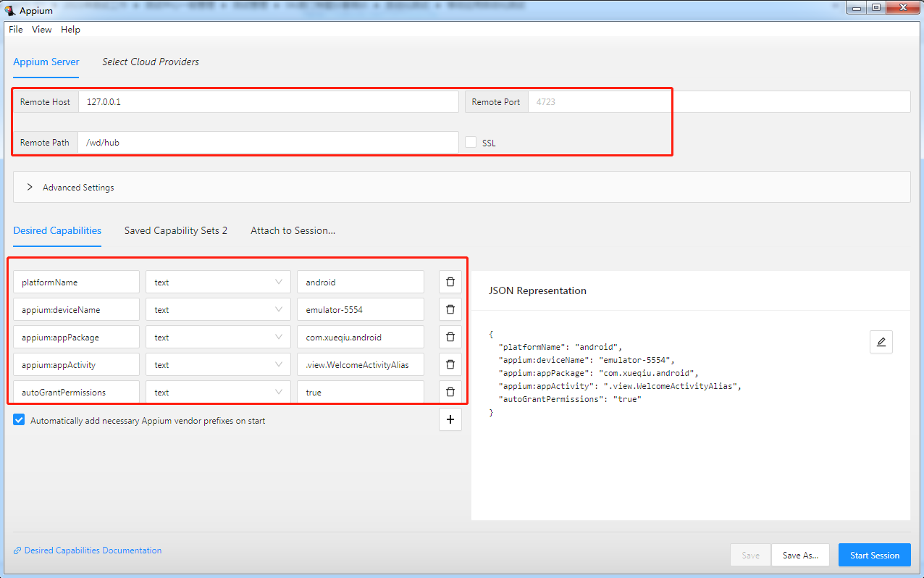Delete the appium:appActivity capability row
Screen dimensions: 924x578
click(x=450, y=364)
